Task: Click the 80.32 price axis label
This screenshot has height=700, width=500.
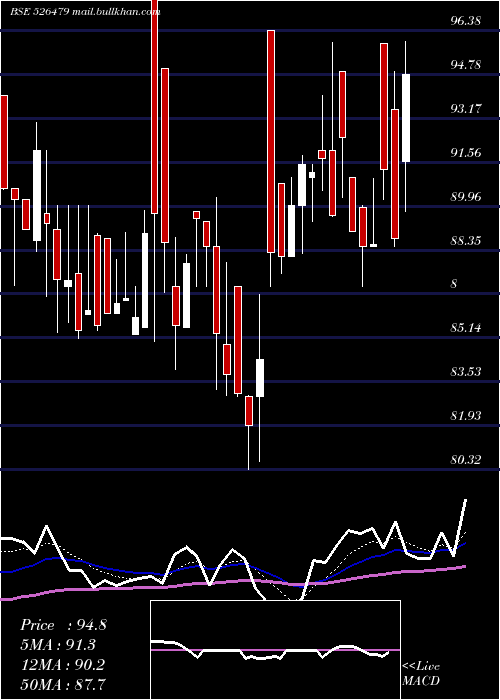Action: click(x=466, y=460)
